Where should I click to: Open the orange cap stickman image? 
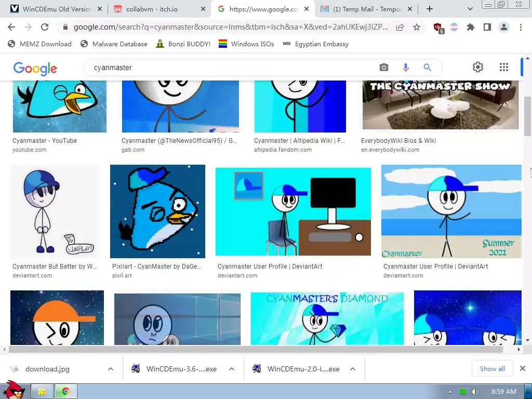(57, 317)
